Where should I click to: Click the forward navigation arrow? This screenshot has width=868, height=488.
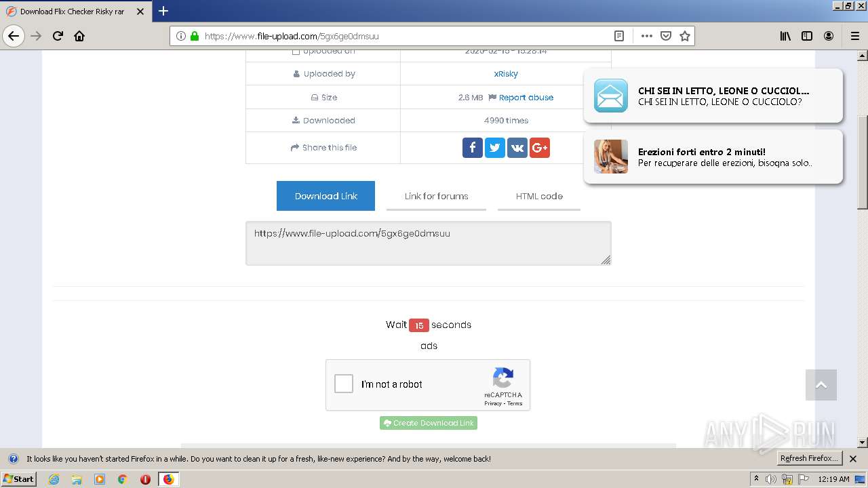pos(36,36)
